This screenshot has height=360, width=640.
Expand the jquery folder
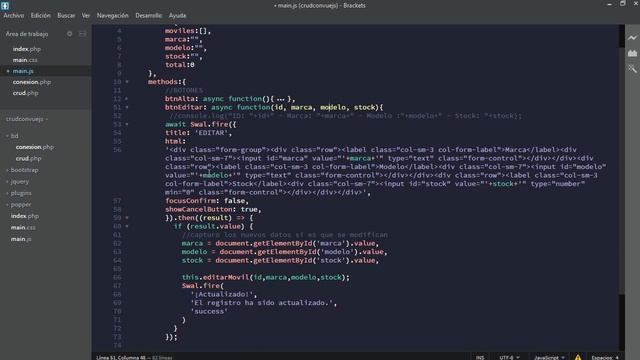(x=7, y=182)
